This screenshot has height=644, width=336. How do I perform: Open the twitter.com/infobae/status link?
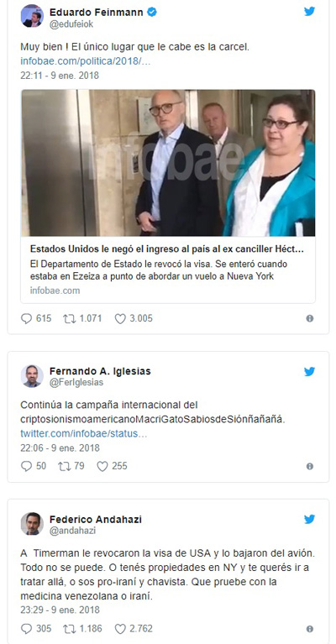[x=84, y=434]
